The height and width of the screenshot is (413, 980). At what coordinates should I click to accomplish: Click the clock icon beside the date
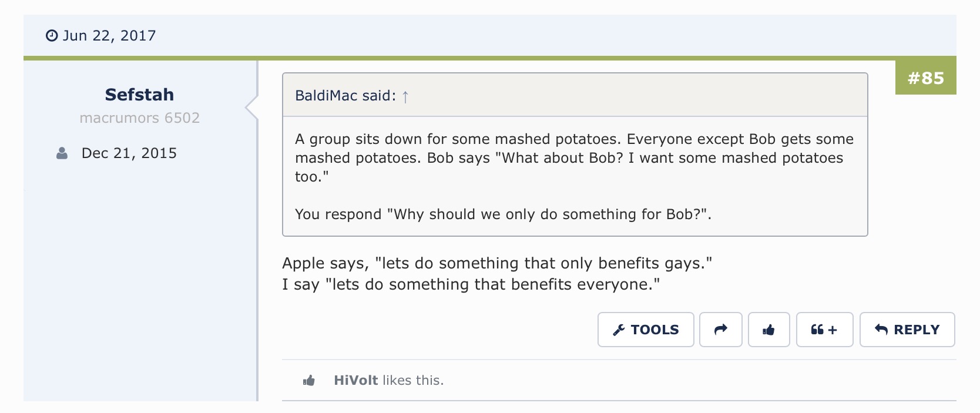(52, 36)
